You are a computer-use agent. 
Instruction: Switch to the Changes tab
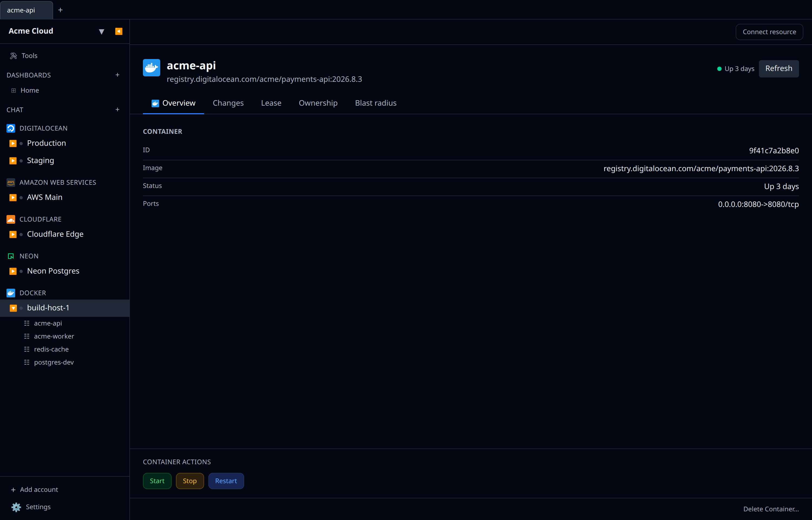coord(228,103)
